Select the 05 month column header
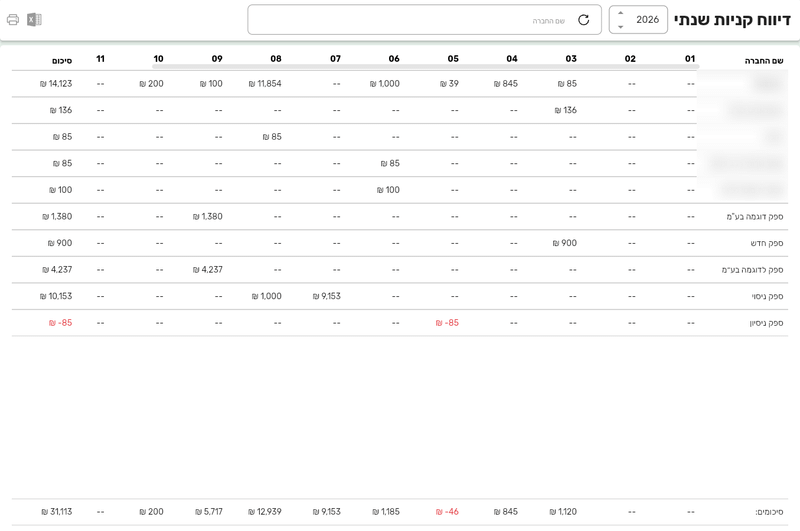Image resolution: width=800 pixels, height=531 pixels. (453, 59)
